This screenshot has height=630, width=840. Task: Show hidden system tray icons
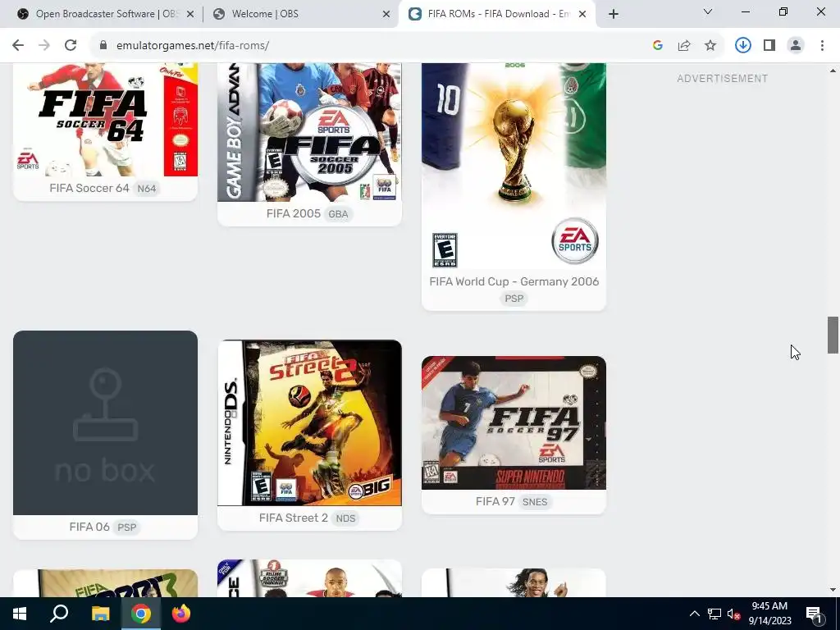(694, 614)
